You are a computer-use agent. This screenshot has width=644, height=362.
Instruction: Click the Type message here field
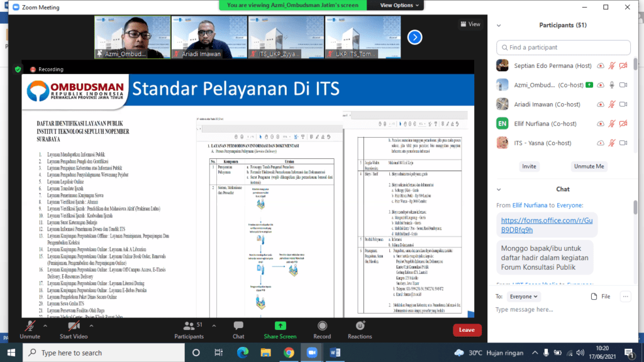[563, 309]
